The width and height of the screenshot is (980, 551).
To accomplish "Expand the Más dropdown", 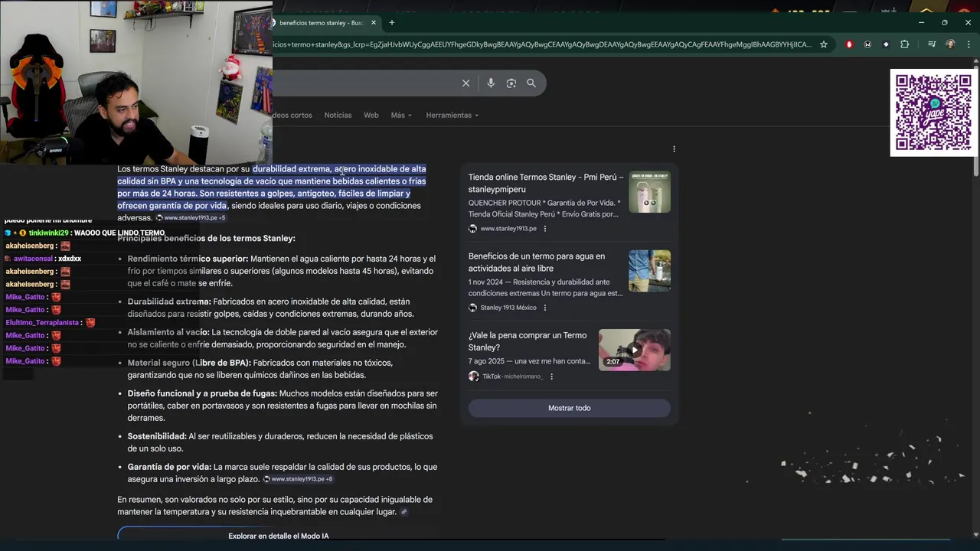I will point(401,115).
